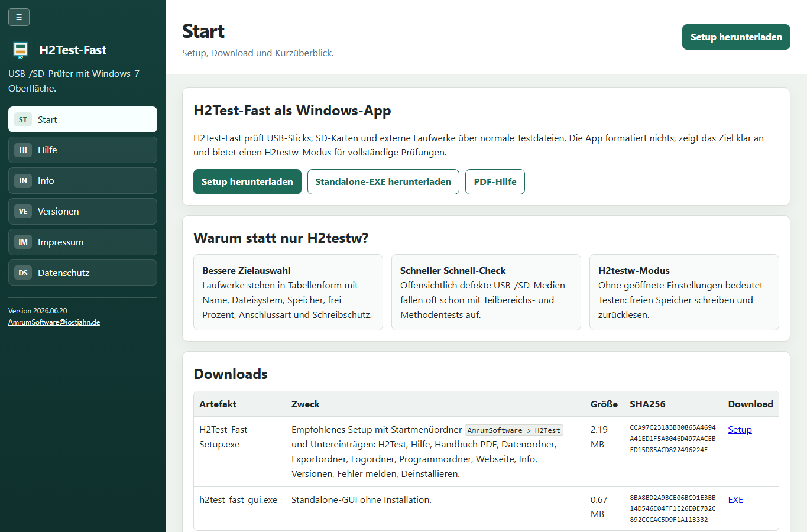Screen dimensions: 807x532
Task: Click the Downloads section heading
Action: coord(231,374)
